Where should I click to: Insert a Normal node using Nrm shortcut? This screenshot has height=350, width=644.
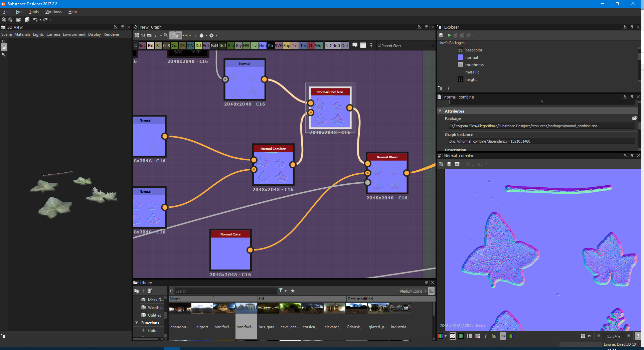[263, 45]
